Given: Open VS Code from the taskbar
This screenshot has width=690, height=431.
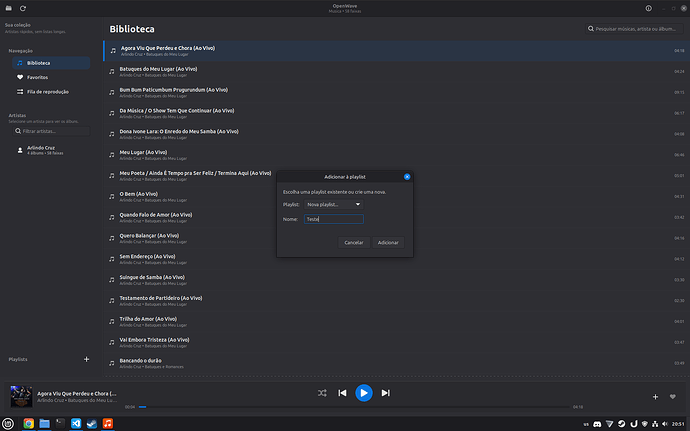Looking at the screenshot, I should point(76,424).
